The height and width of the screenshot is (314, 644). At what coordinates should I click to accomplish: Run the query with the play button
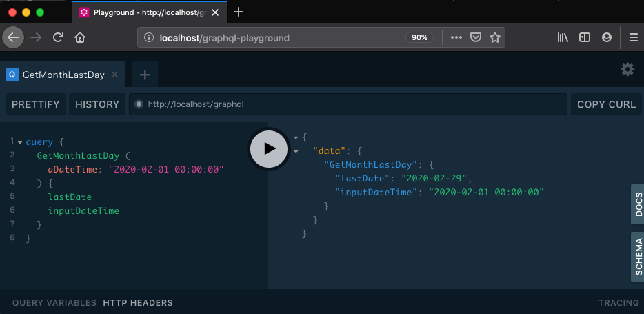(269, 148)
